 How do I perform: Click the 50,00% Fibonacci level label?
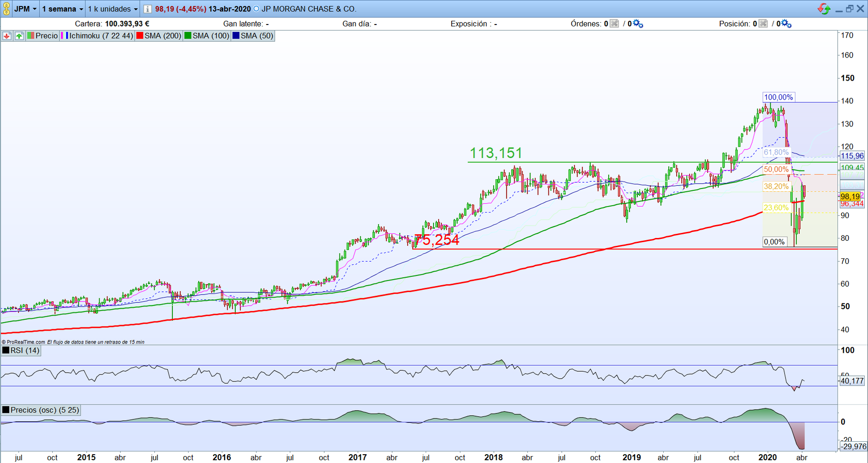[776, 169]
